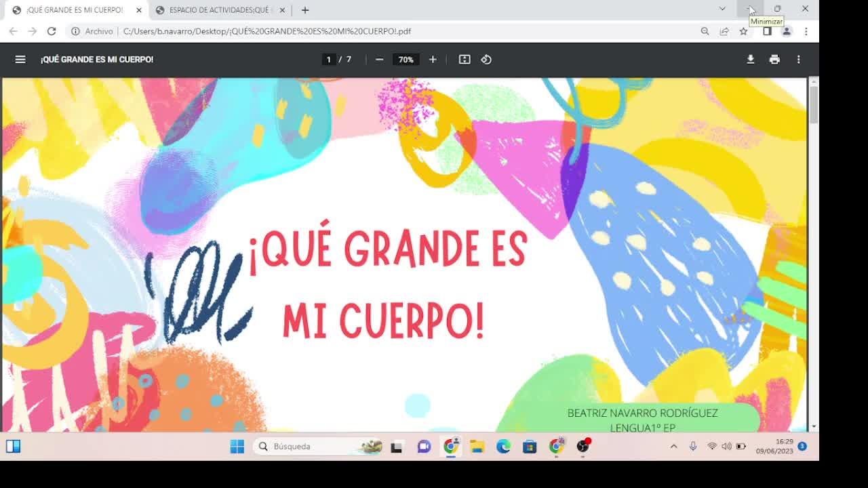Open the Chrome three-dot menu

[806, 31]
